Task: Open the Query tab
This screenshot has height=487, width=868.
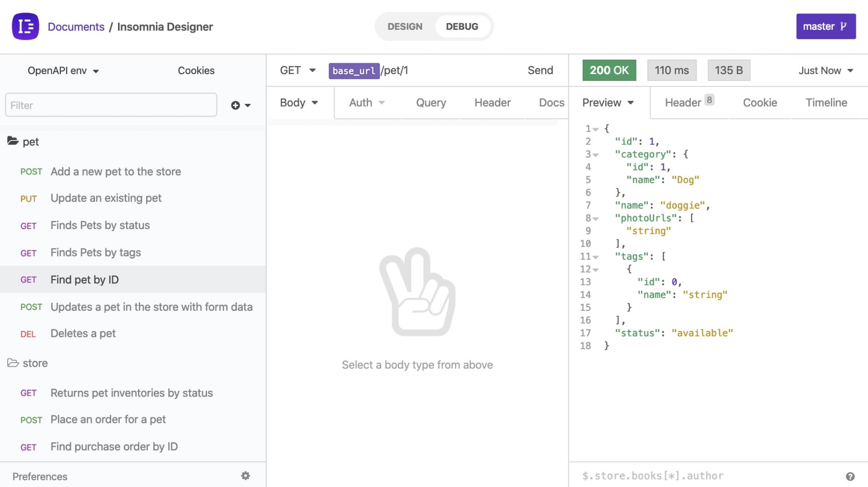Action: coord(431,103)
